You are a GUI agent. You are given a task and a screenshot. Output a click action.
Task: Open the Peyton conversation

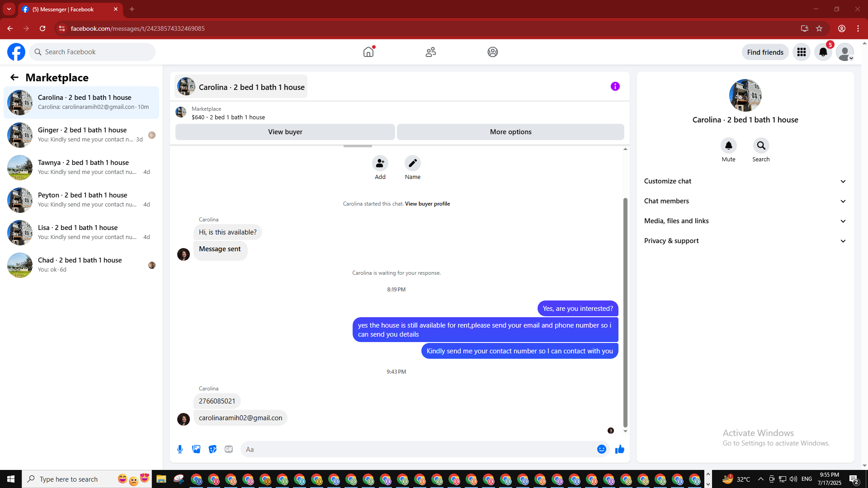click(81, 200)
